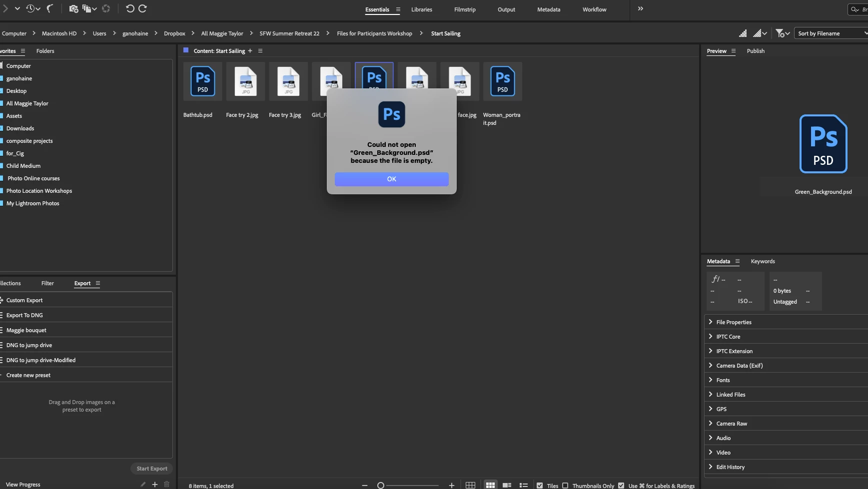Open the Favorites panel menu icon
This screenshot has height=489, width=868.
coord(23,51)
